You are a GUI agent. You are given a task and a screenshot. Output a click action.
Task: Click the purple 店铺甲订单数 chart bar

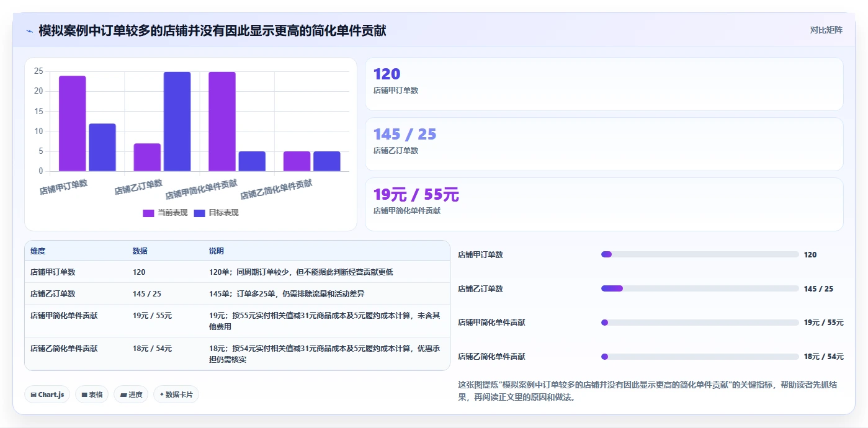click(x=73, y=123)
